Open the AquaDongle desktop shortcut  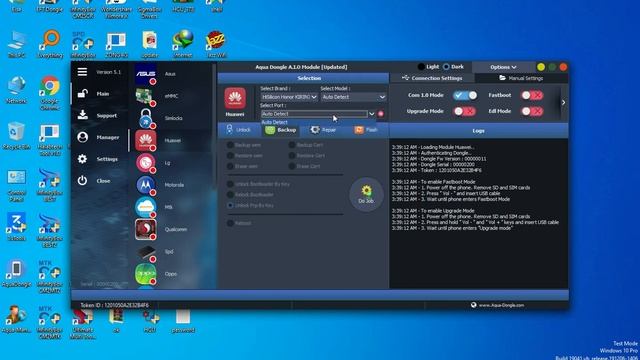[16, 273]
